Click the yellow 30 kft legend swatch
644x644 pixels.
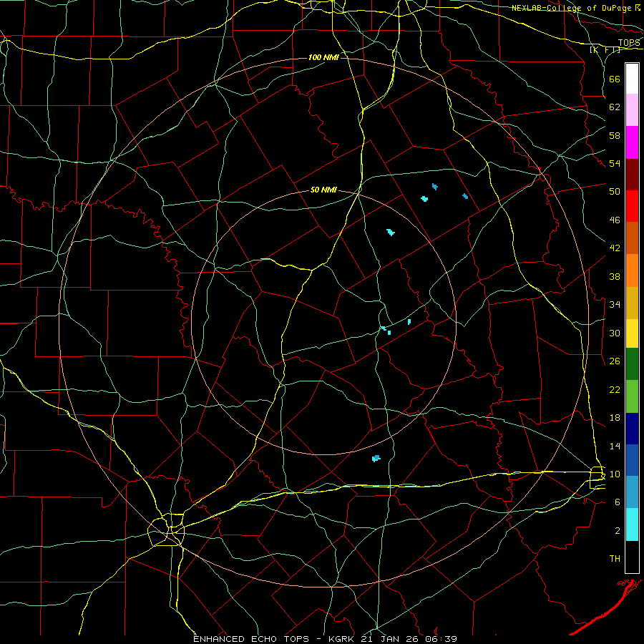[x=632, y=333]
